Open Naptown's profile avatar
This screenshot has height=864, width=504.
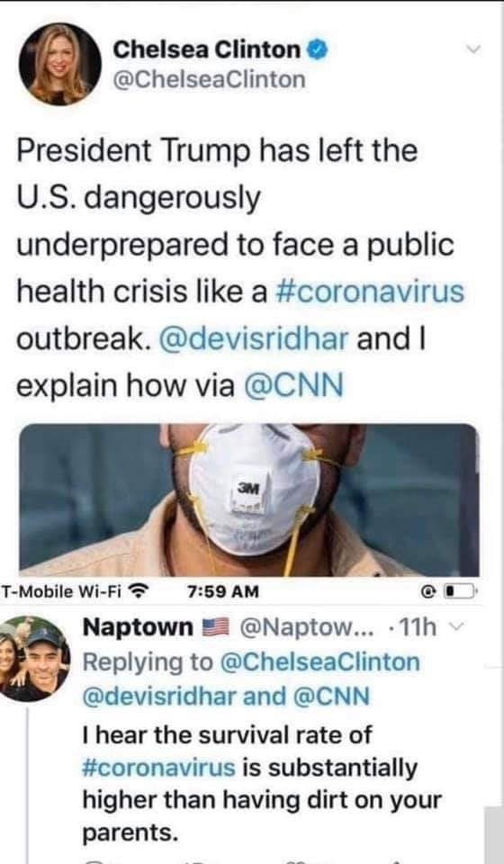(34, 659)
